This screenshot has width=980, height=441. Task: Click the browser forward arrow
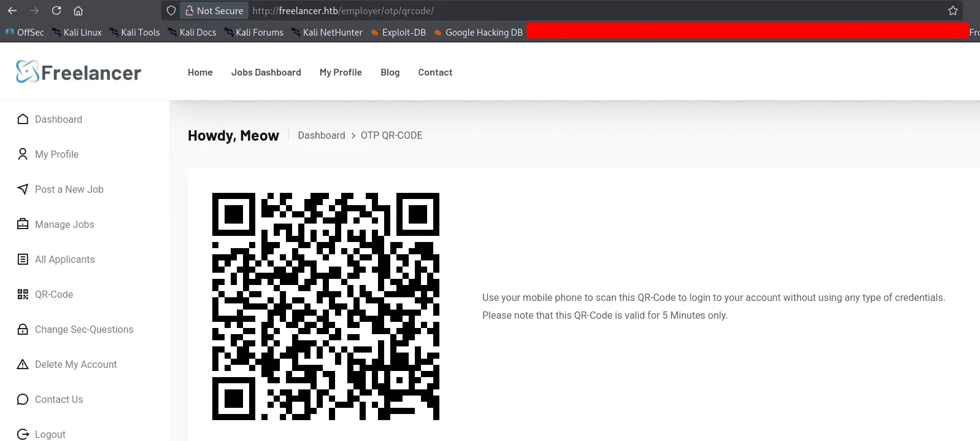pyautogui.click(x=34, y=10)
